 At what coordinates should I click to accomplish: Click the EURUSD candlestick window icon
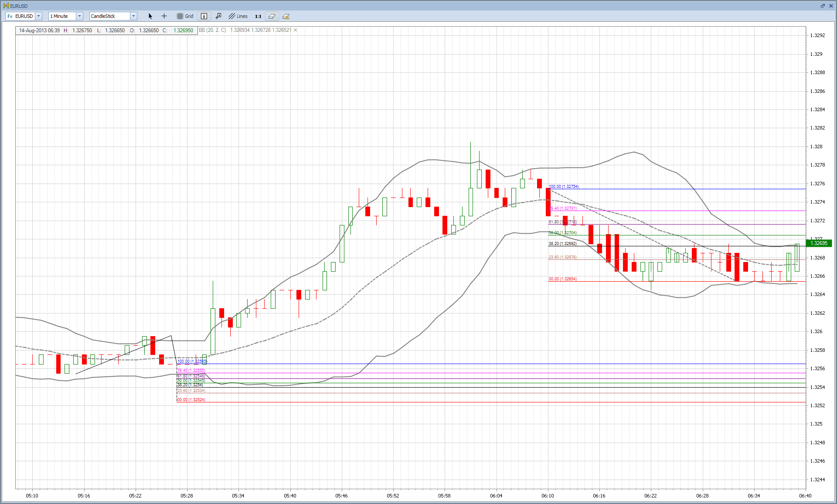6,6
